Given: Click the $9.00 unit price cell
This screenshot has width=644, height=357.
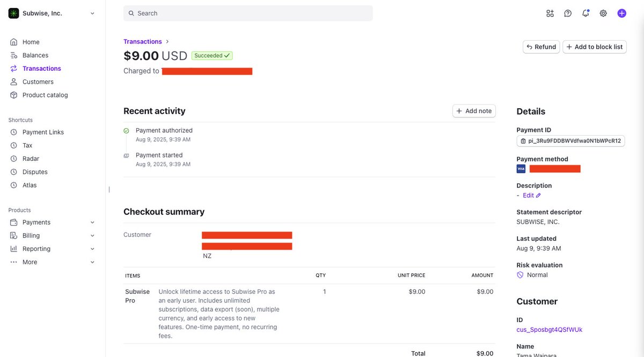Looking at the screenshot, I should pyautogui.click(x=417, y=292).
